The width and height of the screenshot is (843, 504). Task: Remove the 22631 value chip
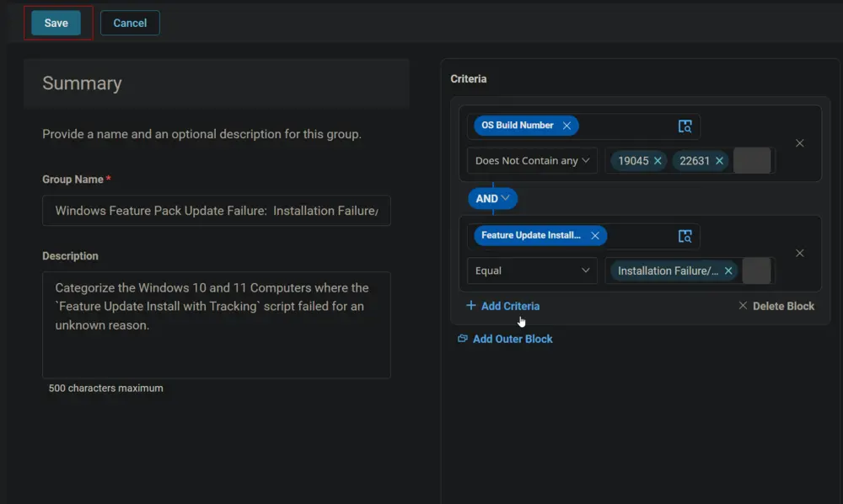[x=719, y=161]
